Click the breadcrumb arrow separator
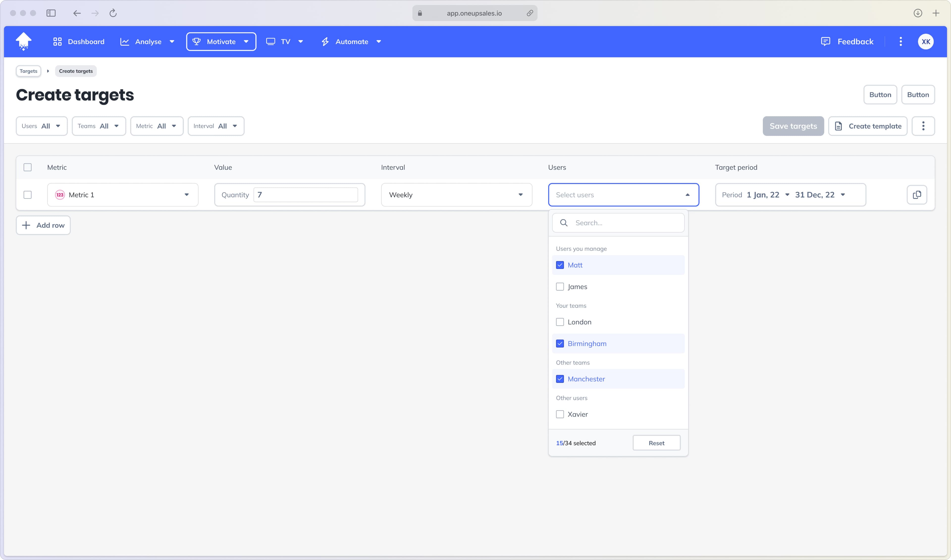The width and height of the screenshot is (951, 560). (48, 71)
